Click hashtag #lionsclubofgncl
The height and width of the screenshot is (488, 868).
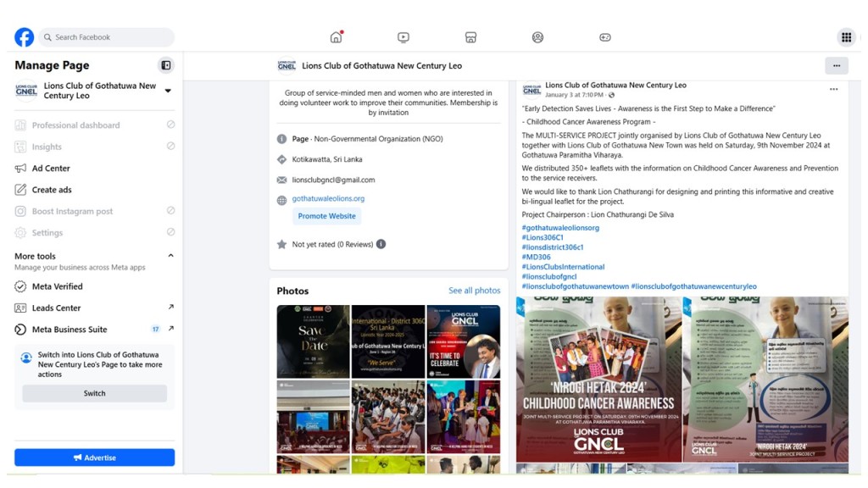pos(549,277)
